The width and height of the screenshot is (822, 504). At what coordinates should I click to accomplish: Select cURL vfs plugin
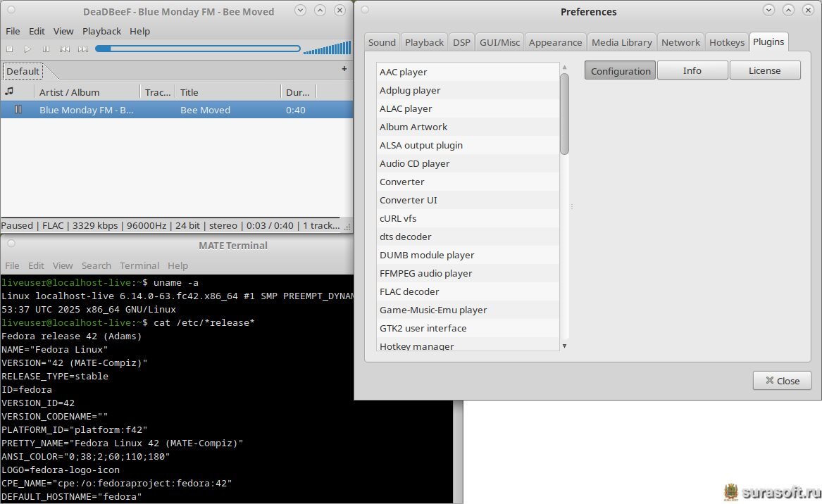[x=468, y=218]
